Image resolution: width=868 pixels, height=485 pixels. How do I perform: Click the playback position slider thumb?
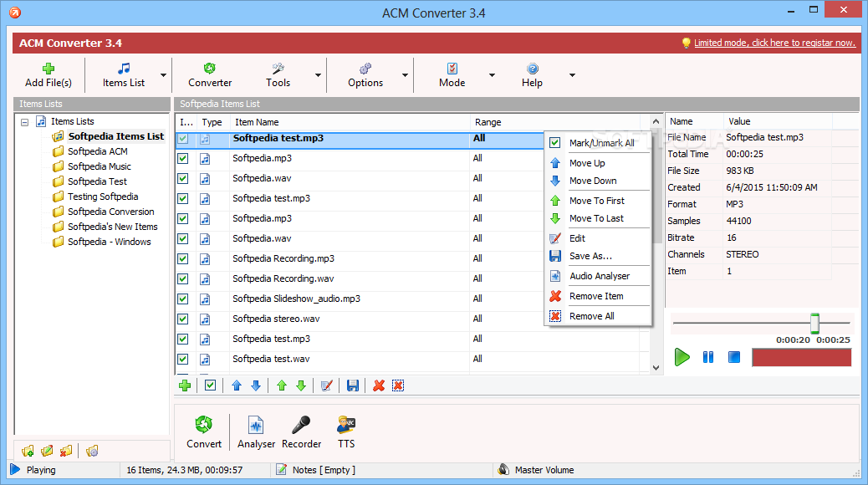click(814, 322)
